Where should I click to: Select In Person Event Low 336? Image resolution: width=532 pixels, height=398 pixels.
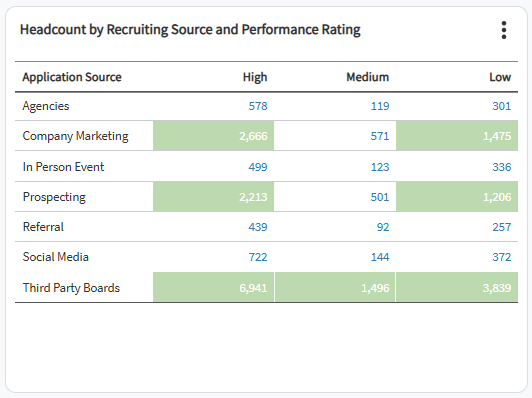click(x=501, y=167)
